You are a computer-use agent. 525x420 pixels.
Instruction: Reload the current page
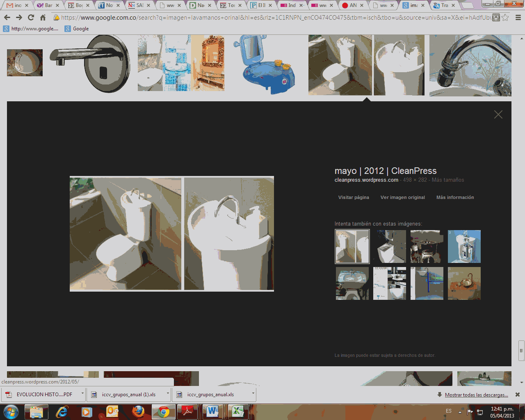[x=31, y=17]
